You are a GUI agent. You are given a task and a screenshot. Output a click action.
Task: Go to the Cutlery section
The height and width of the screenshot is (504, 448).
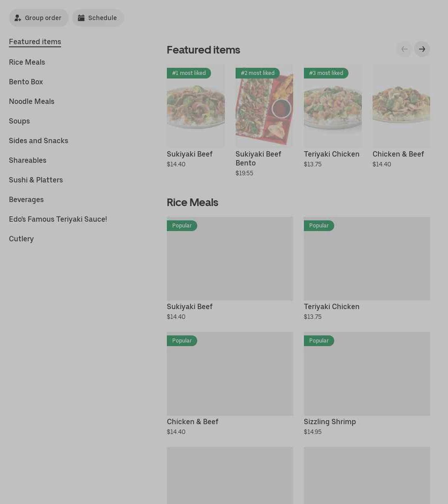[x=21, y=239]
